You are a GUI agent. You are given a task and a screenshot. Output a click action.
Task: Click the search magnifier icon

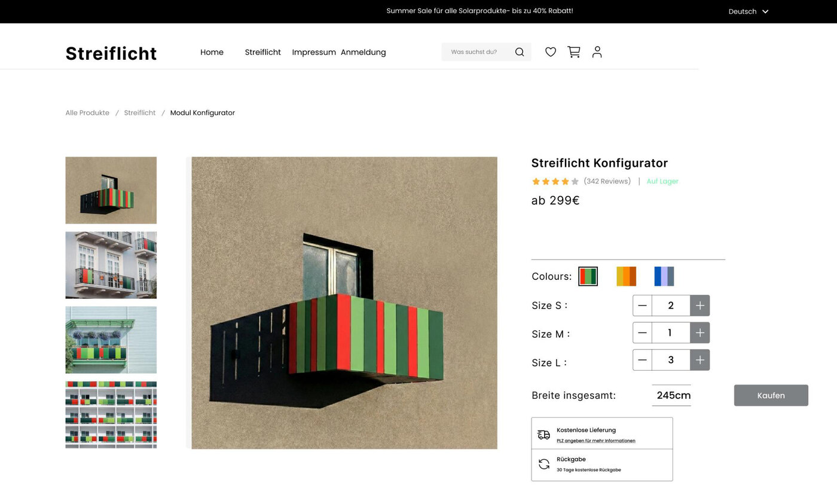pos(520,52)
